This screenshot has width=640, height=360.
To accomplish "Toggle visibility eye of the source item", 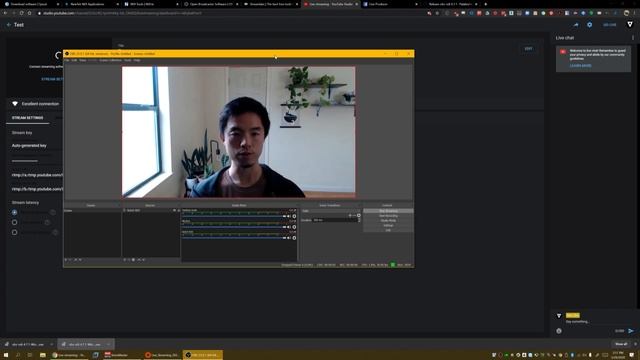I will point(174,211).
